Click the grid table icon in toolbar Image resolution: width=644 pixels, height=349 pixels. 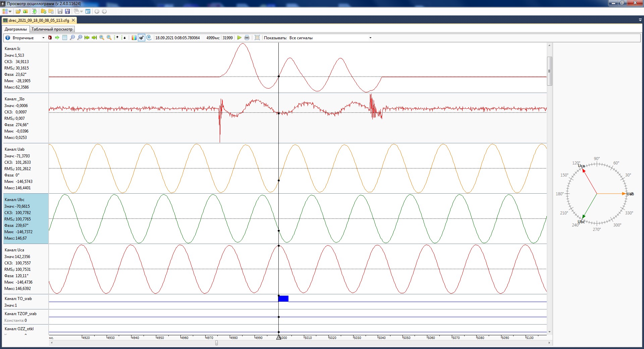pyautogui.click(x=65, y=38)
